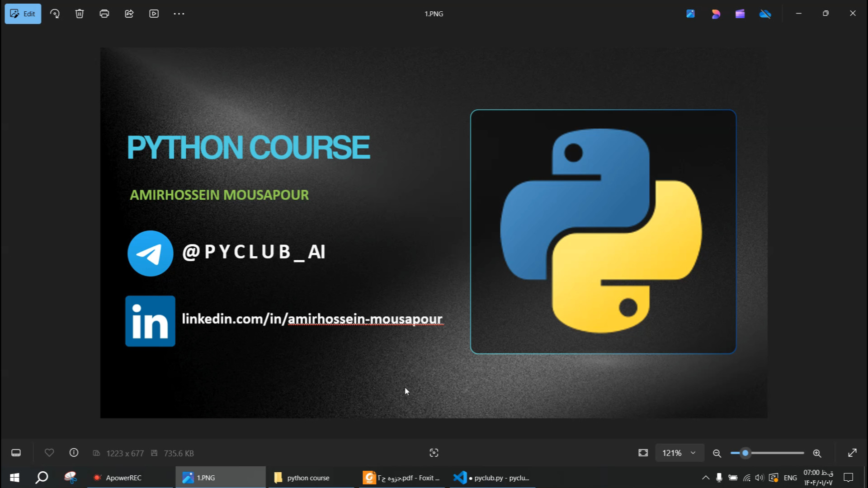Click the volume speaker tray icon
Screen dimensions: 868x488
tap(759, 478)
